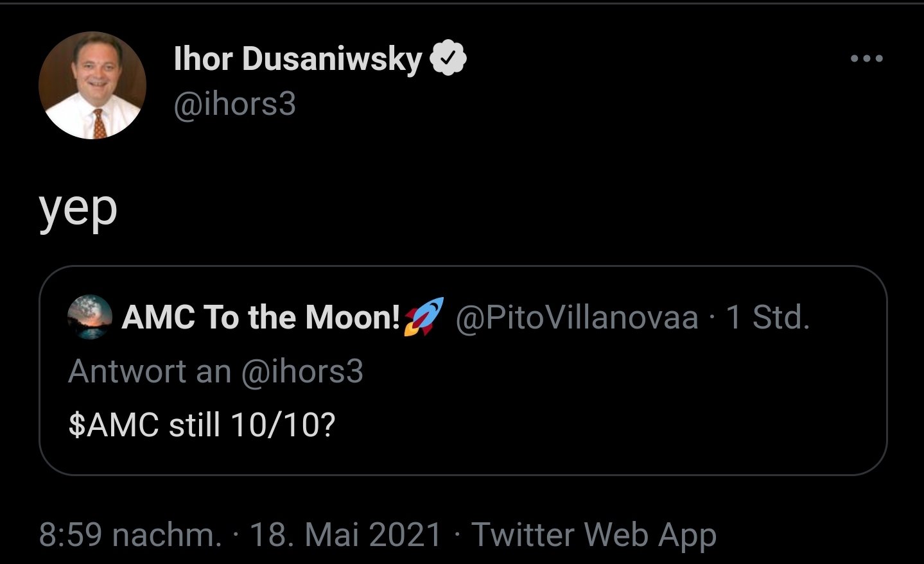Viewport: 924px width, 564px height.
Task: Click the "Antwort an" reply label
Action: pyautogui.click(x=149, y=371)
